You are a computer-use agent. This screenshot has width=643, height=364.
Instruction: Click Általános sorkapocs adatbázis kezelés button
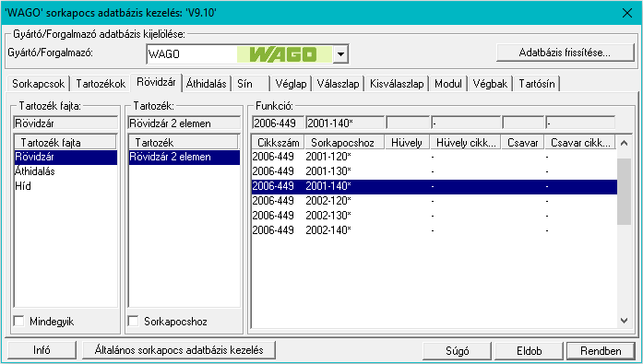pyautogui.click(x=179, y=350)
